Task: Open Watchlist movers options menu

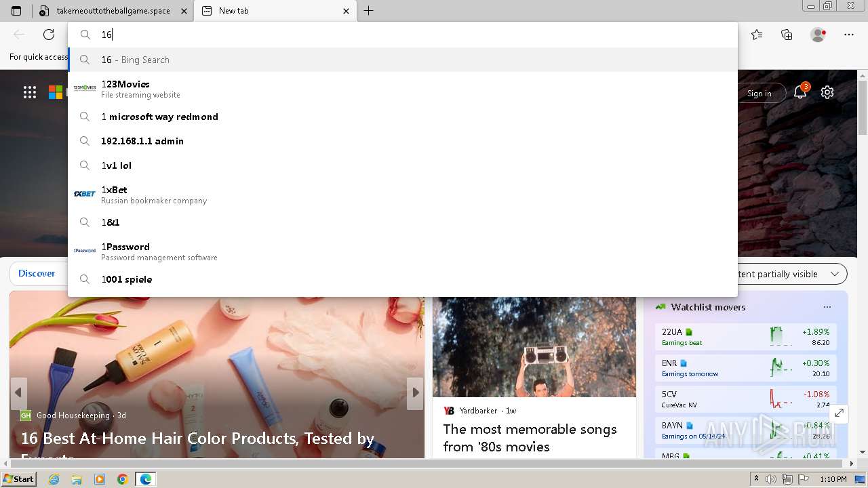Action: click(827, 307)
